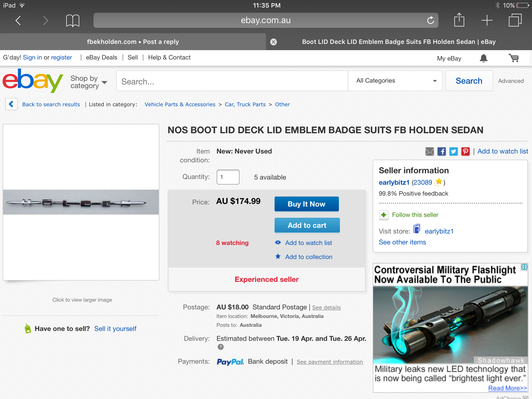
Task: Open eBay notifications bell icon
Action: pyautogui.click(x=483, y=58)
